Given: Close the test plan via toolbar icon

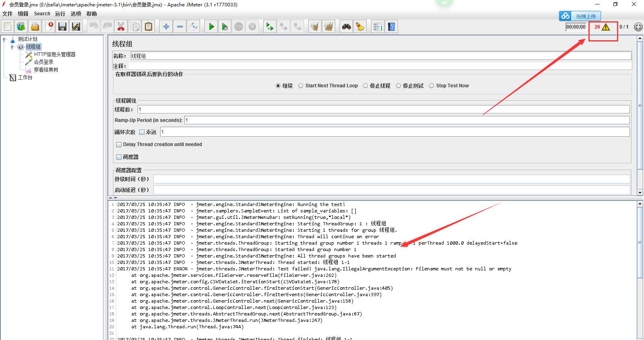Looking at the screenshot, I should (49, 27).
